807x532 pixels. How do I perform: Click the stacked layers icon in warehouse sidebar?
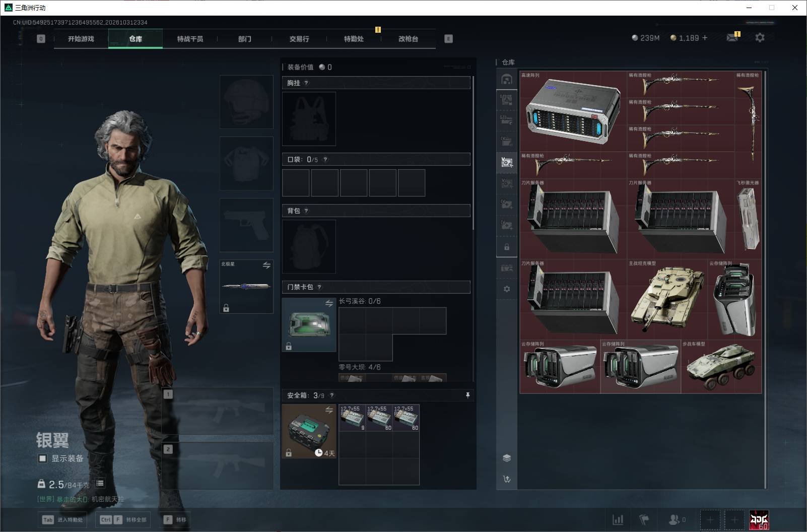(507, 458)
